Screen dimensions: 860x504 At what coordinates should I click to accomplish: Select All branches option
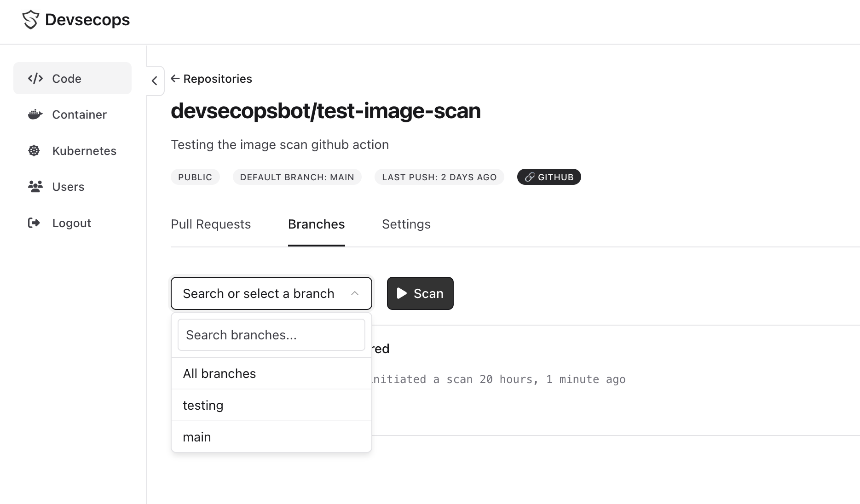[x=271, y=373]
